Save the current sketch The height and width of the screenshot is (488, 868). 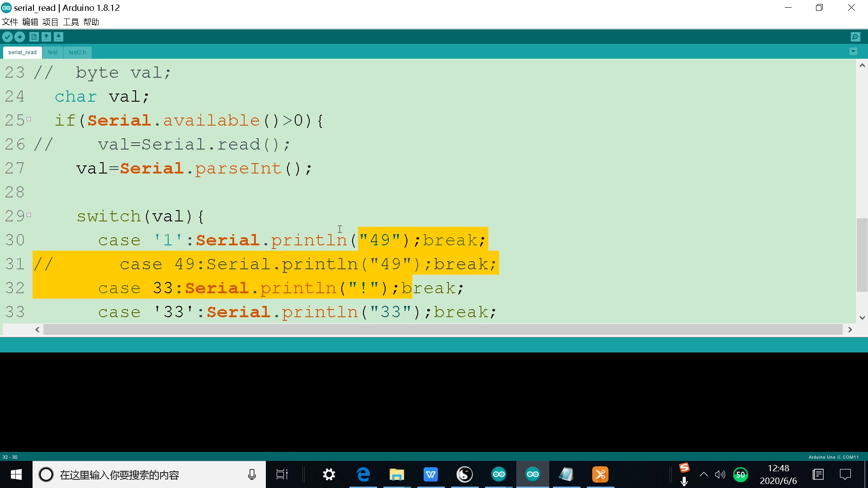click(x=59, y=37)
